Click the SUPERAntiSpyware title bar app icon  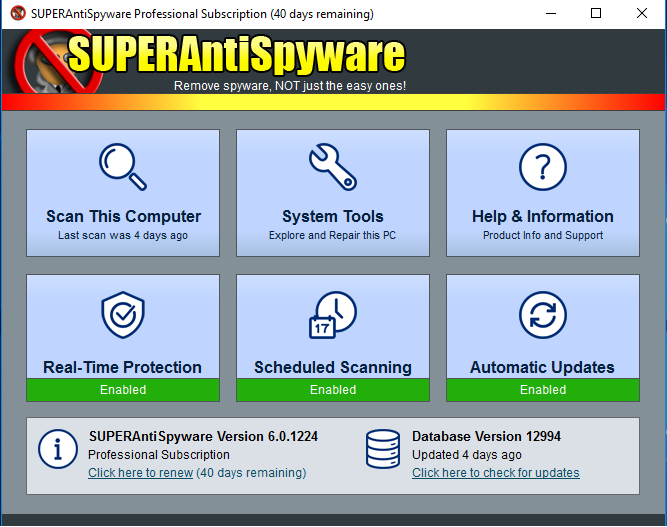(x=18, y=14)
